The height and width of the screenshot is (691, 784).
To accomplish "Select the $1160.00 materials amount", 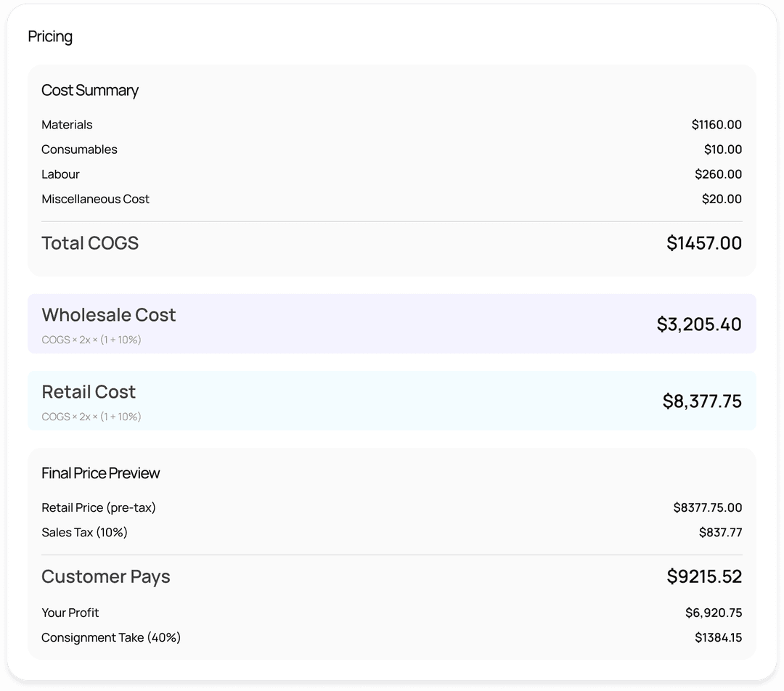I will [716, 125].
